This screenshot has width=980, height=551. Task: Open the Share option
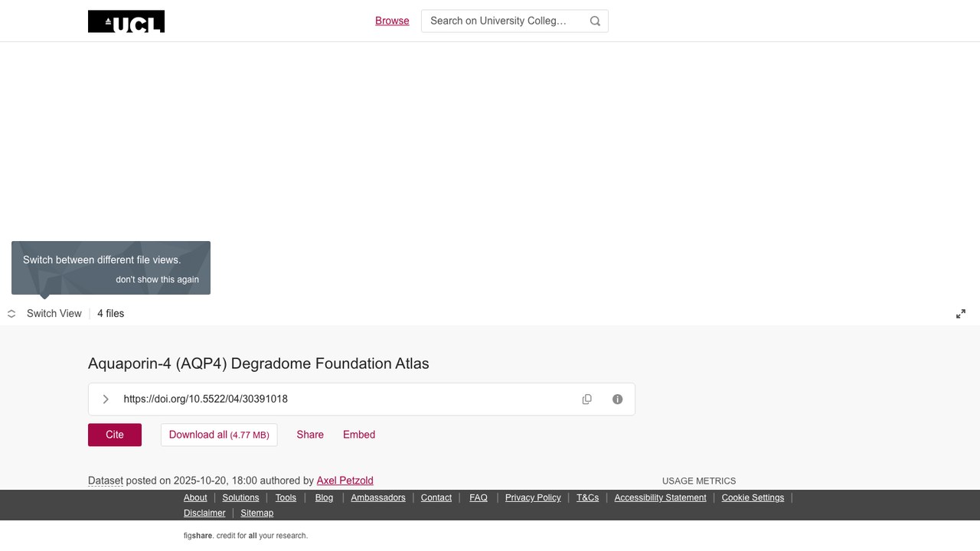(x=310, y=435)
